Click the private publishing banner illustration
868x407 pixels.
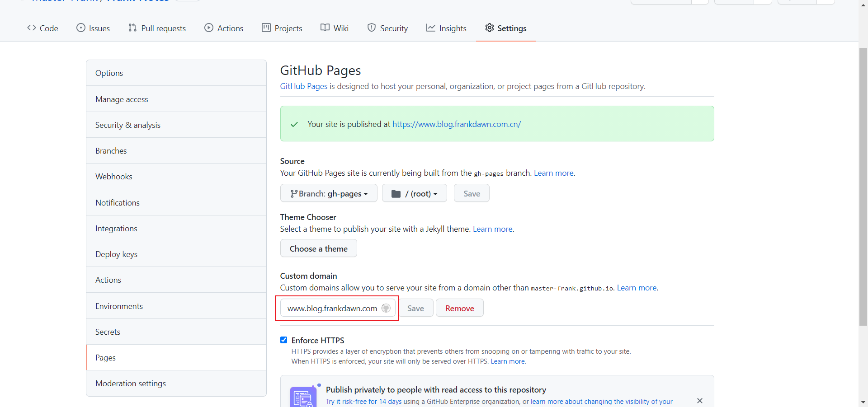(x=303, y=396)
